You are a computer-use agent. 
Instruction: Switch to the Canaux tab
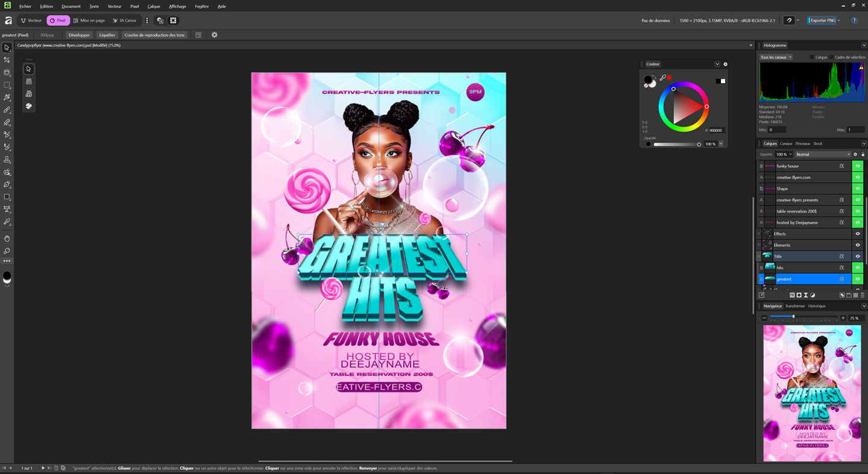pyautogui.click(x=786, y=143)
